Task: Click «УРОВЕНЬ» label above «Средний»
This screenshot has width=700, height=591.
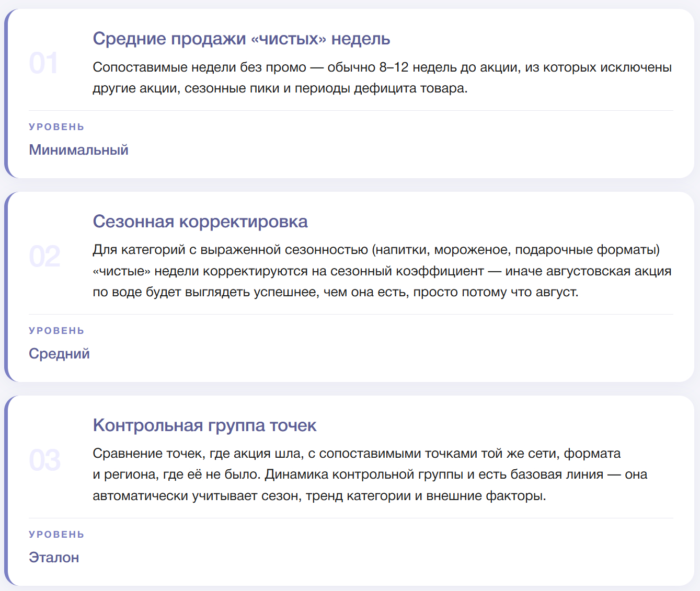Action: 56,331
